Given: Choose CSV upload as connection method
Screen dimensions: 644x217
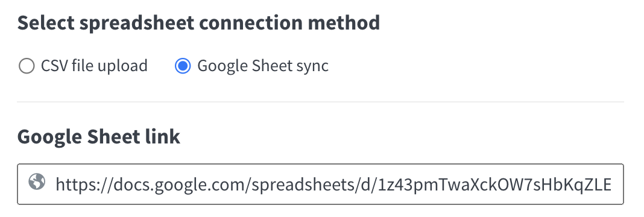Looking at the screenshot, I should 27,66.
